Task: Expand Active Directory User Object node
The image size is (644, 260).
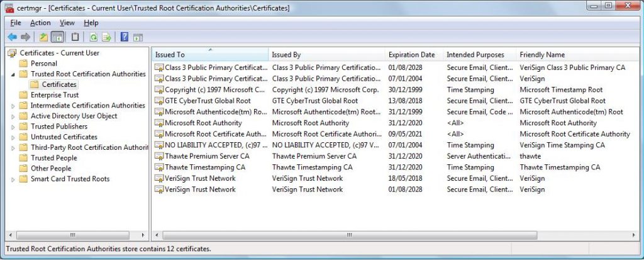Action: coord(13,116)
